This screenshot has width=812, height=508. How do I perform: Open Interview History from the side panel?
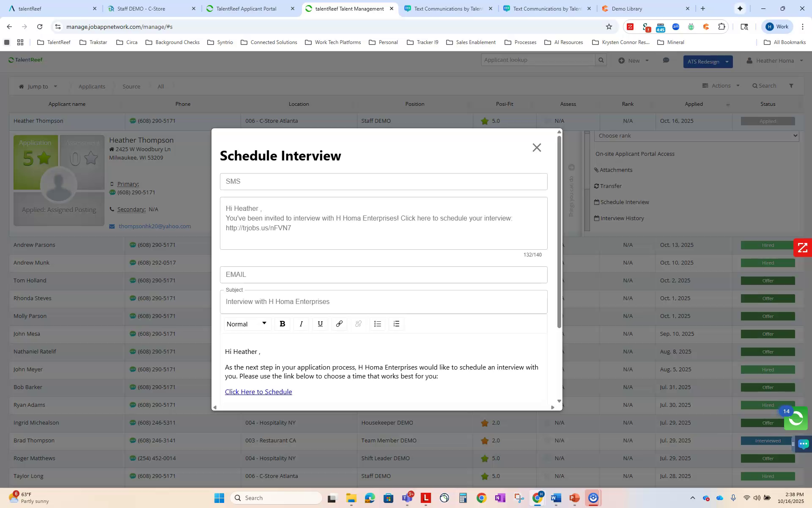619,218
